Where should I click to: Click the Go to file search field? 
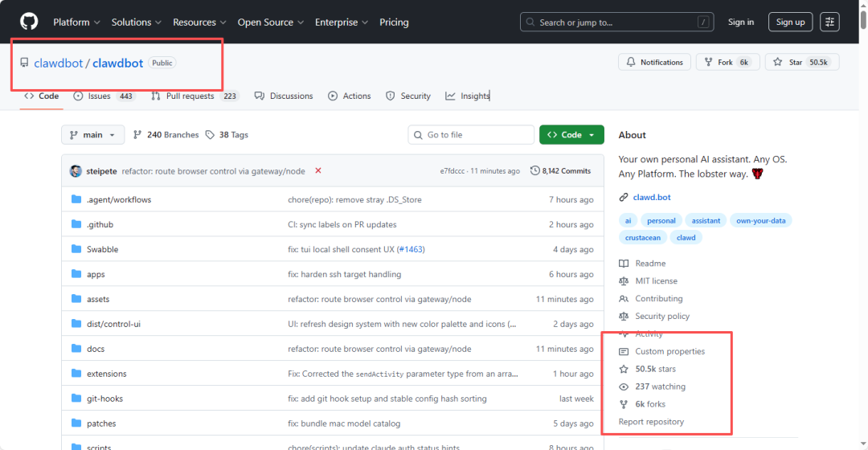click(x=471, y=135)
